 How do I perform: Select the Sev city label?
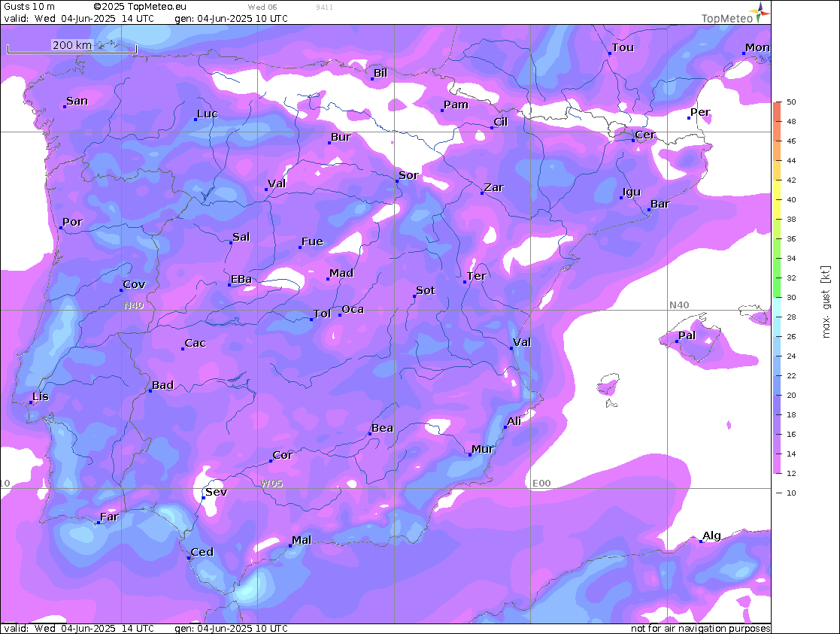(x=217, y=491)
